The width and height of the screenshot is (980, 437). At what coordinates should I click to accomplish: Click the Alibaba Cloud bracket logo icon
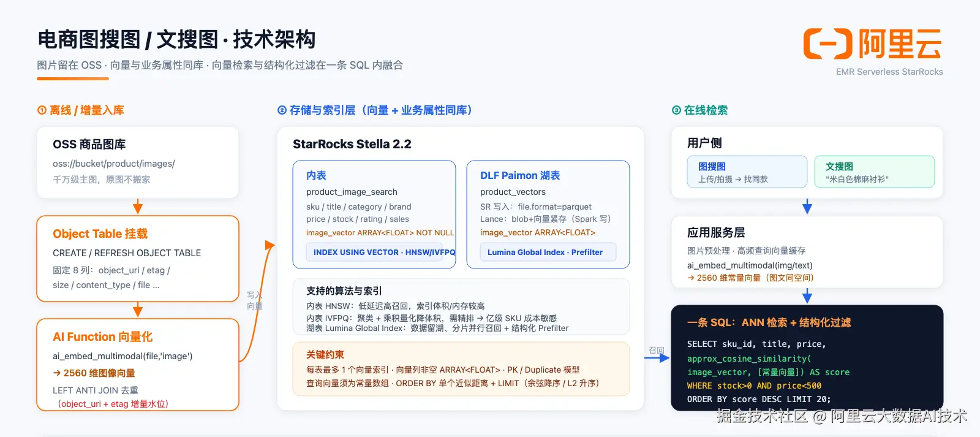pos(827,44)
